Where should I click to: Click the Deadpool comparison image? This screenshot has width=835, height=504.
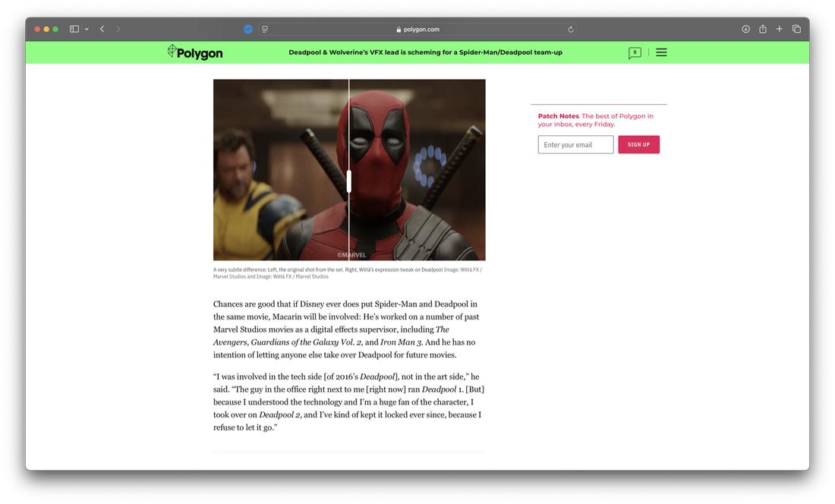(x=349, y=170)
